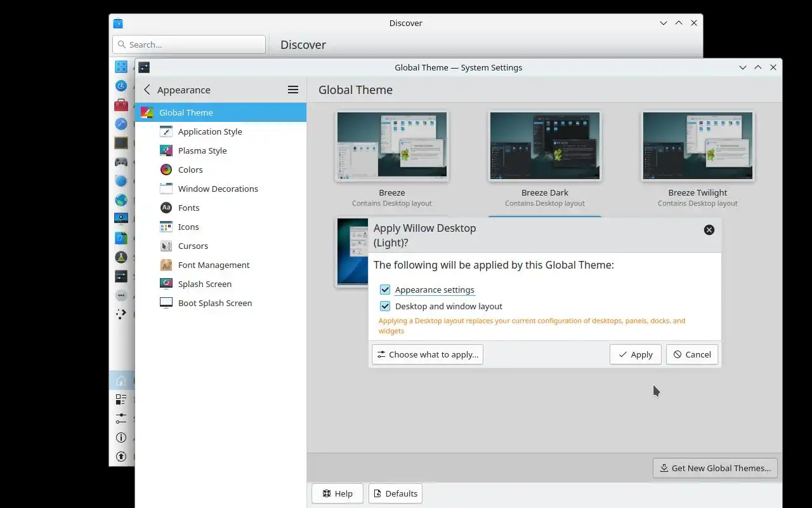The image size is (812, 508).
Task: Open the Splash Screen icon
Action: 166,284
